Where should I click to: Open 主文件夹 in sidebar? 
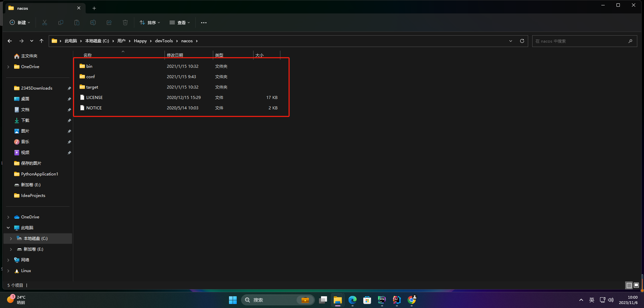coord(26,56)
